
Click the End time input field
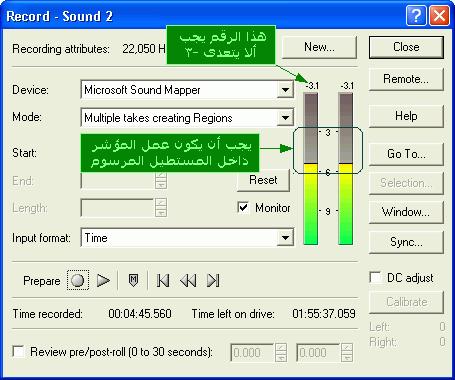pyautogui.click(x=118, y=181)
